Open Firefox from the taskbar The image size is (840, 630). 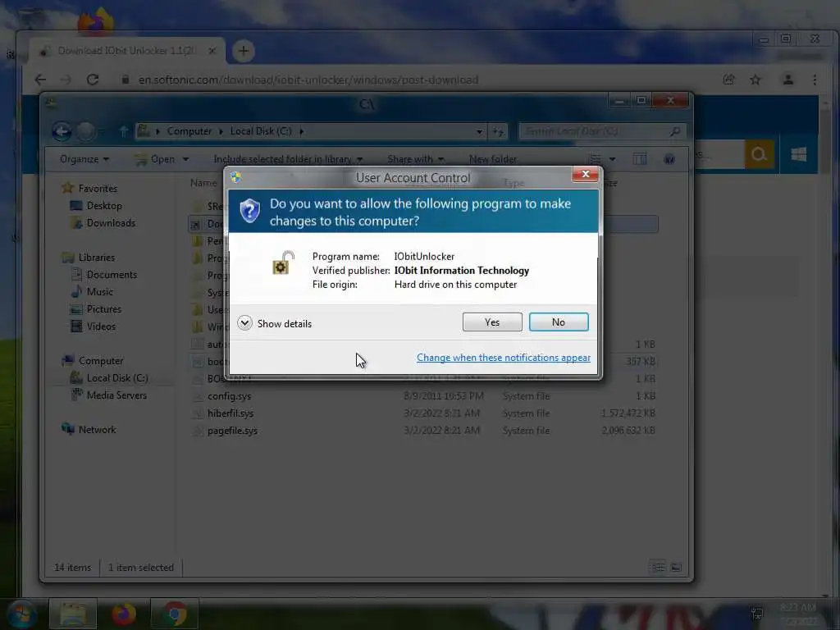click(124, 614)
